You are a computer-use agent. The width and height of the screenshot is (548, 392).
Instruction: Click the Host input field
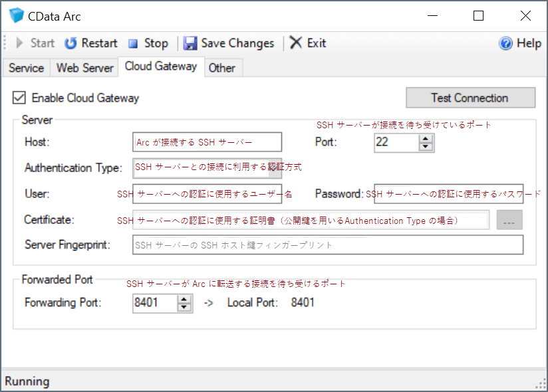click(207, 142)
